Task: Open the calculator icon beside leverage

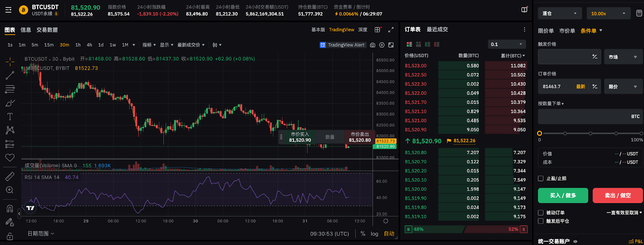Action: 639,13
